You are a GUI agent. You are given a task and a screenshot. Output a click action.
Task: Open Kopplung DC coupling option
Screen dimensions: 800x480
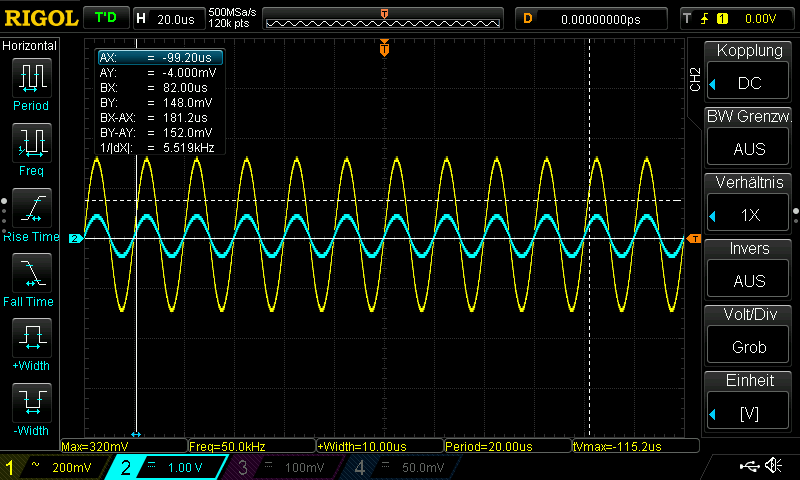(748, 83)
